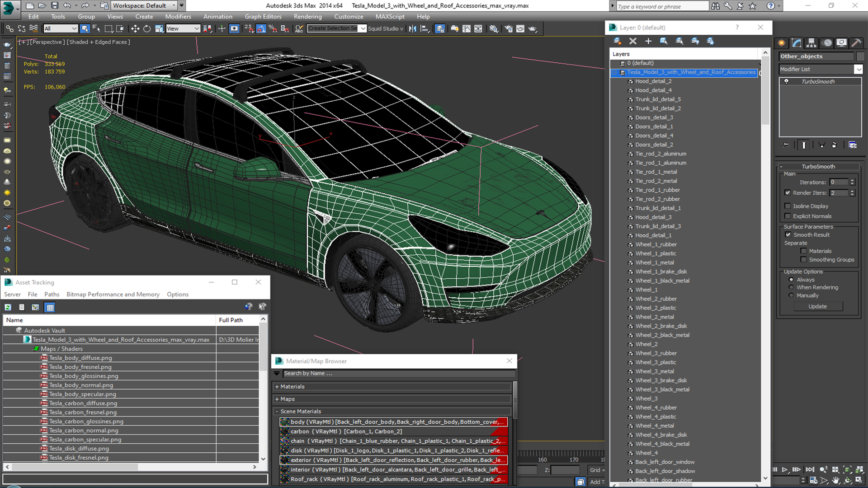
Task: Click the Search by Name field
Action: pos(399,374)
